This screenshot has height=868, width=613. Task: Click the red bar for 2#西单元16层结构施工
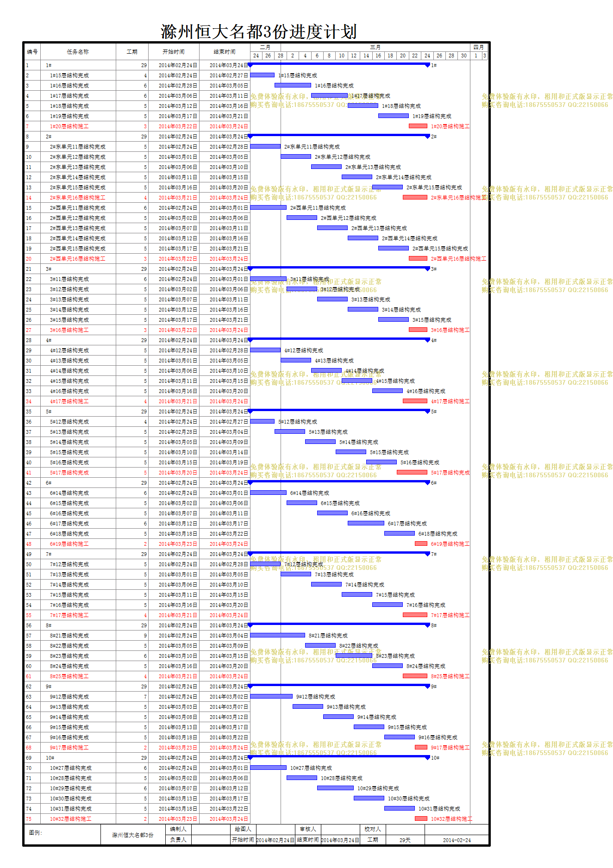(x=418, y=258)
